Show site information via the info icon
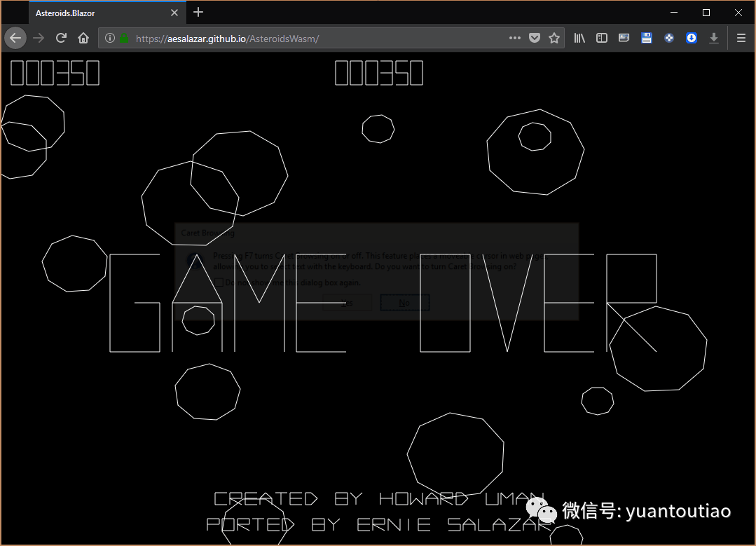This screenshot has height=546, width=756. [x=110, y=38]
